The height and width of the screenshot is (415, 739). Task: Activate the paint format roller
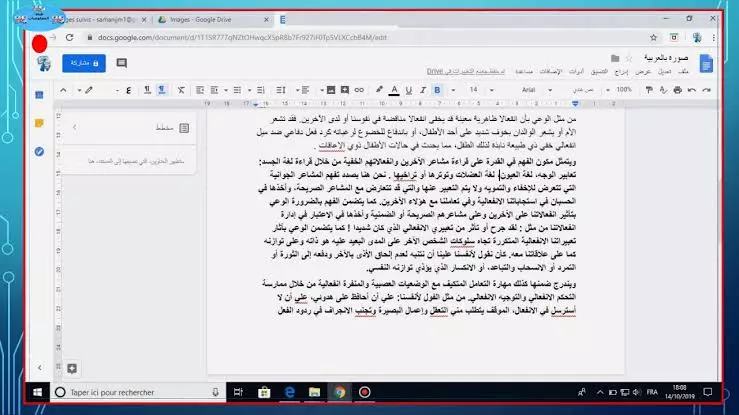(x=649, y=90)
